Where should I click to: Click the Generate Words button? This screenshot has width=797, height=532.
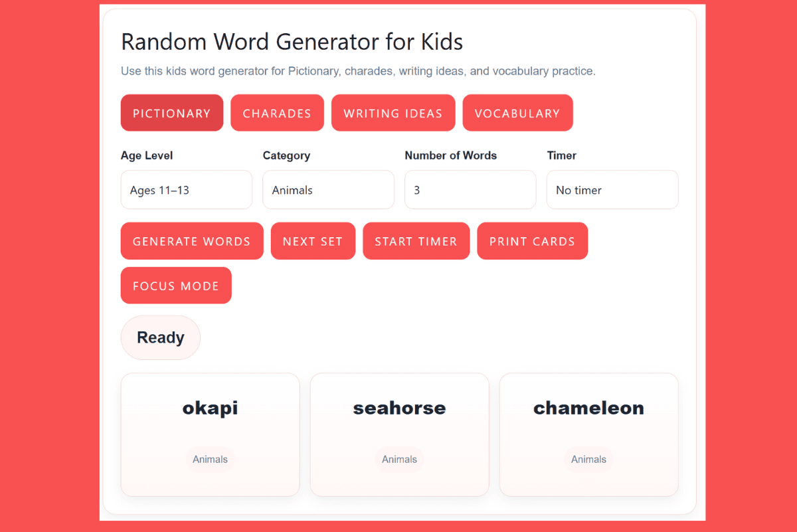(x=191, y=241)
